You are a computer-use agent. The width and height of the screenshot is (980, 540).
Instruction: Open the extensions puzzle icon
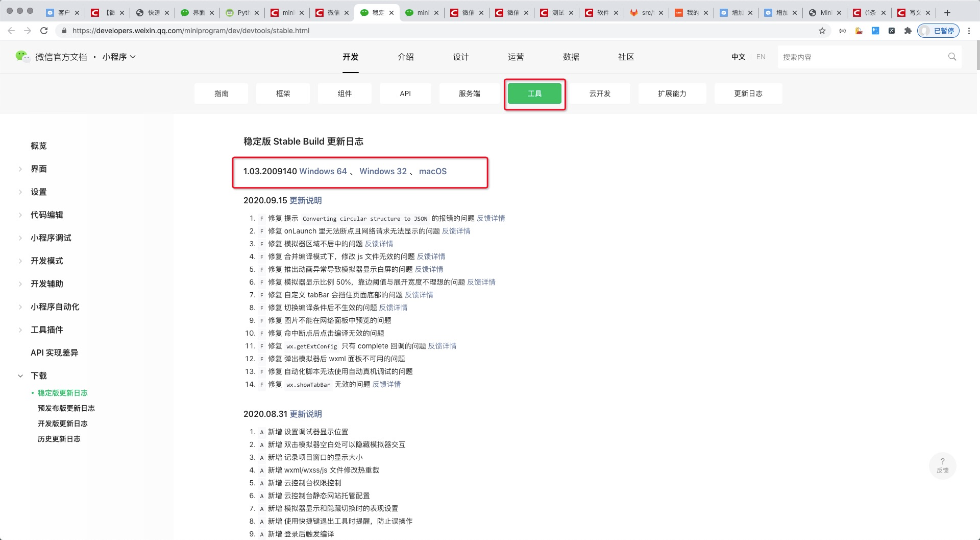pyautogui.click(x=908, y=31)
